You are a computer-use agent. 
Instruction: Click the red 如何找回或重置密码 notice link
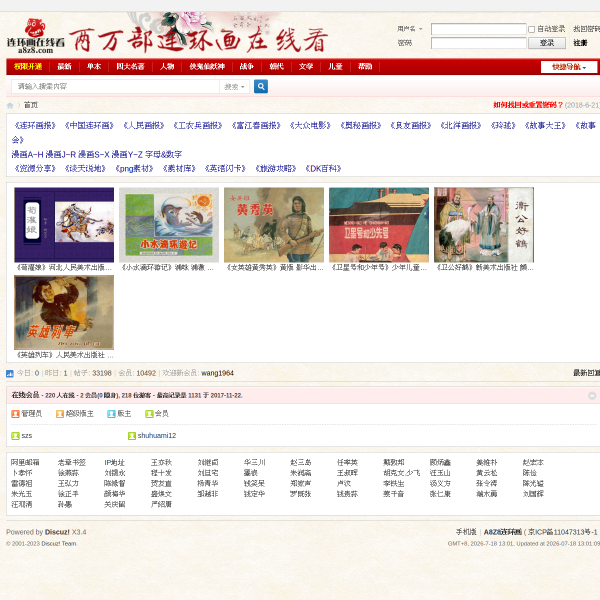click(x=528, y=105)
